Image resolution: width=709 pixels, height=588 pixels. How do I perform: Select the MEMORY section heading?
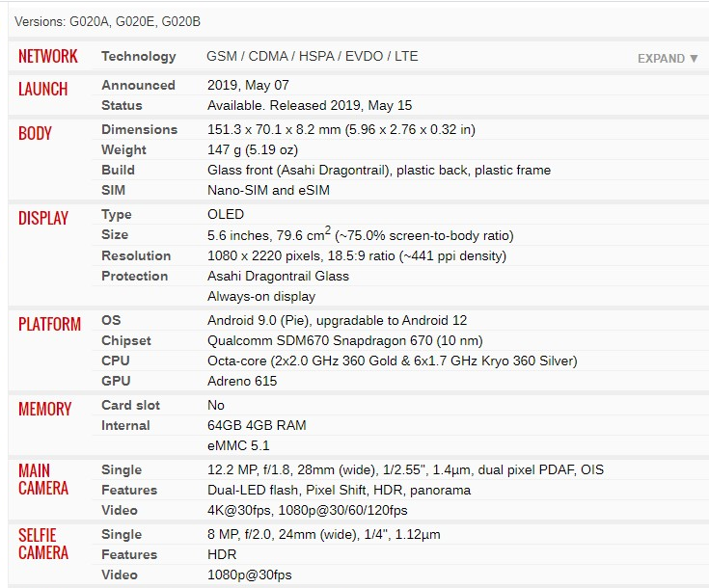click(x=44, y=409)
